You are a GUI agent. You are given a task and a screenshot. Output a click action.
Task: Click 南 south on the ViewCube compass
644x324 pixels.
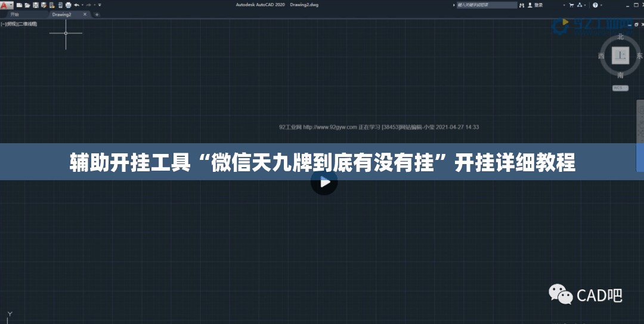620,75
